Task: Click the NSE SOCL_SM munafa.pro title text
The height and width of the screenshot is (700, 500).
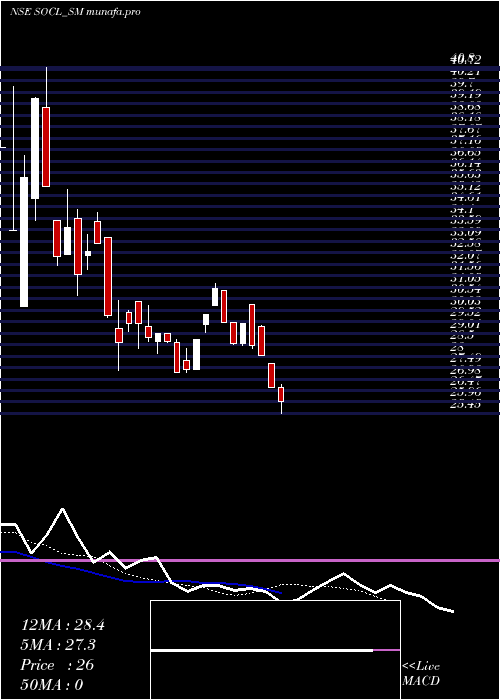Action: 75,12
